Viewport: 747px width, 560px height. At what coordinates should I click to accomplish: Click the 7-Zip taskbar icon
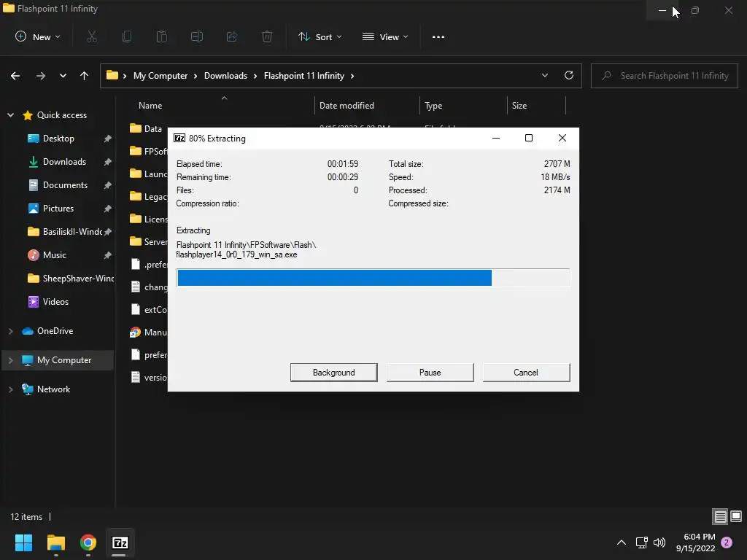point(120,542)
